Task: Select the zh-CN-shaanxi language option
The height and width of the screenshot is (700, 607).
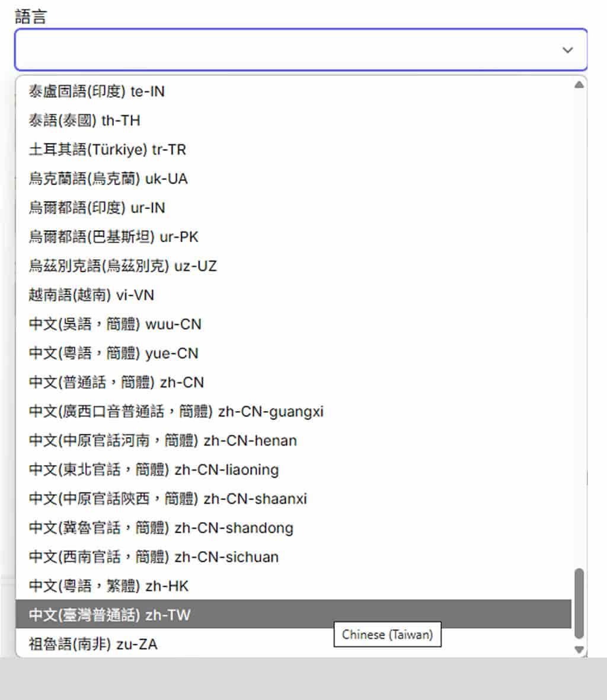Action: (293, 499)
